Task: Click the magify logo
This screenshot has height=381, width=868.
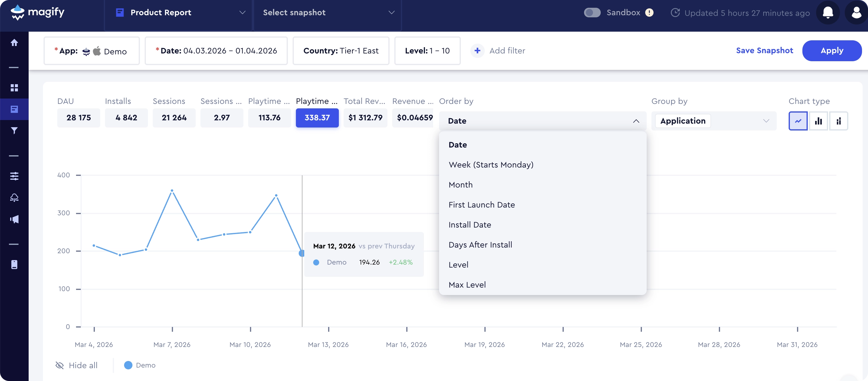Action: coord(37,13)
